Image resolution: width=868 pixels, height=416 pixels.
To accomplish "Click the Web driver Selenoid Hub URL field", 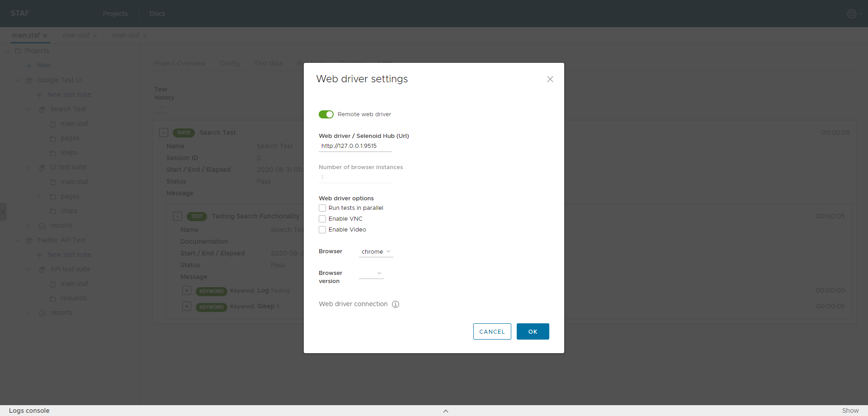I will (355, 146).
